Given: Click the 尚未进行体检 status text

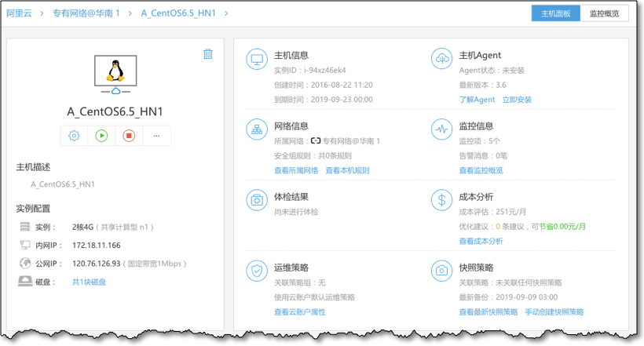Looking at the screenshot, I should tap(296, 212).
